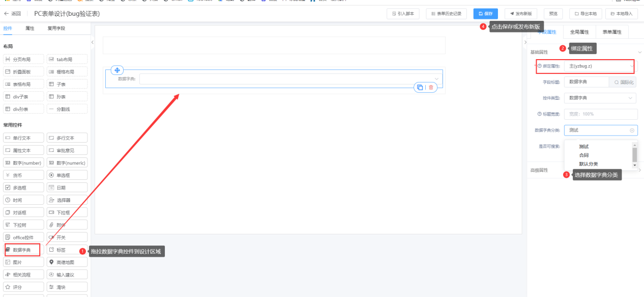This screenshot has width=644, height=297.
Task: Select 默认分类 in the category list
Action: click(x=589, y=164)
